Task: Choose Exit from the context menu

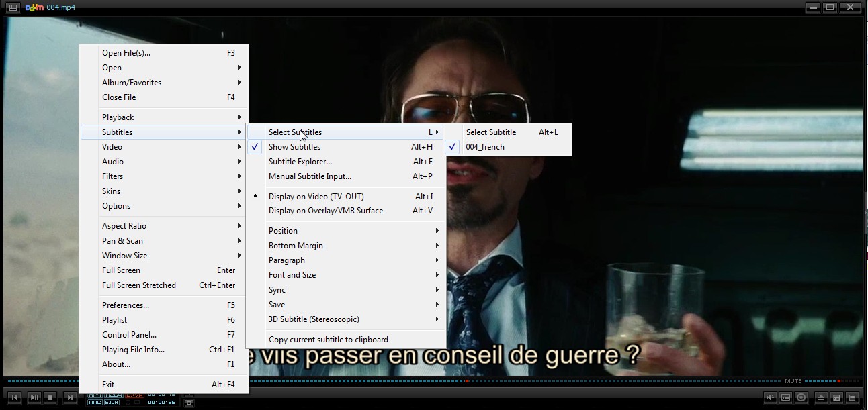Action: [164, 385]
